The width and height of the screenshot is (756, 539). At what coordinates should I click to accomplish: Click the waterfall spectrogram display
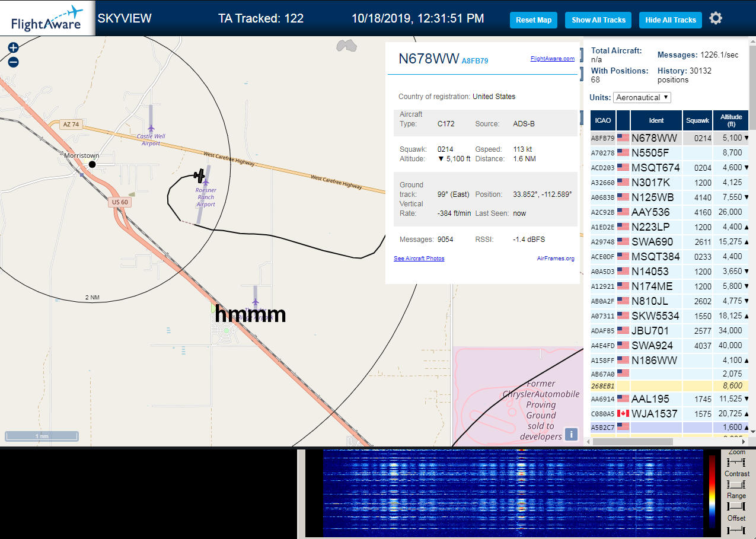click(512, 493)
